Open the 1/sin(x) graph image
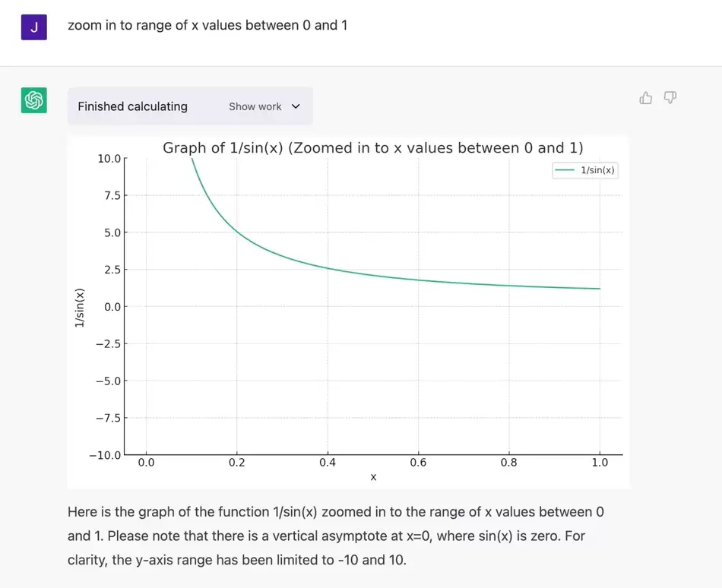Image resolution: width=722 pixels, height=588 pixels. tap(348, 312)
